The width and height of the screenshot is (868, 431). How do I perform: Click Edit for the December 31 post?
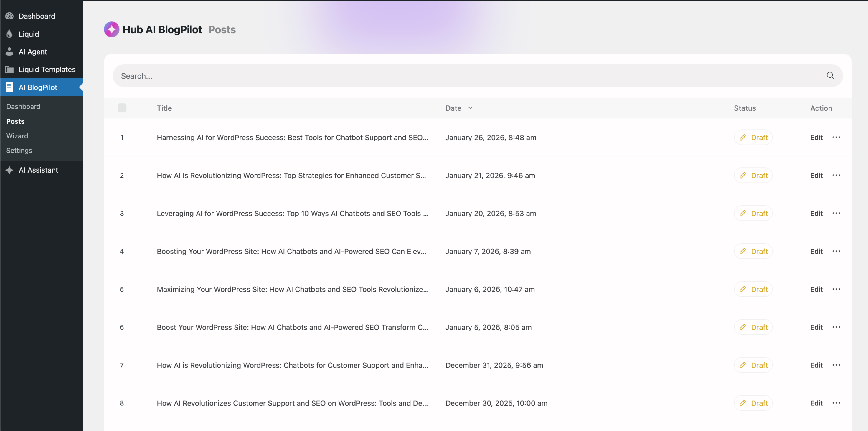click(x=816, y=365)
